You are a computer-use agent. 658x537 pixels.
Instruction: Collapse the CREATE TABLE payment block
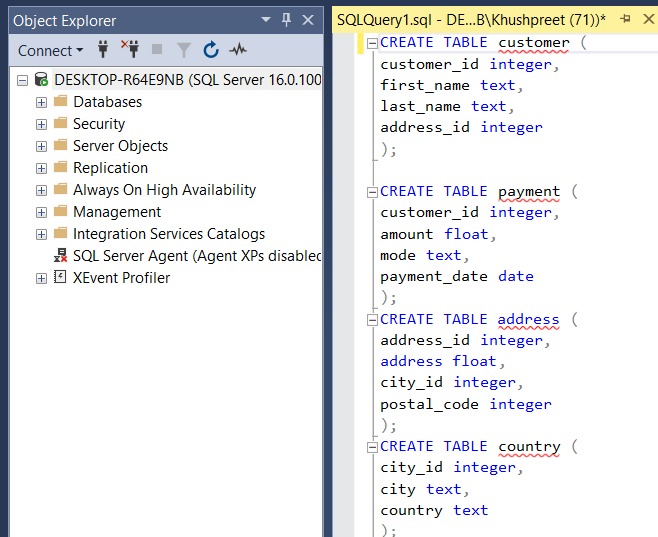tap(372, 193)
